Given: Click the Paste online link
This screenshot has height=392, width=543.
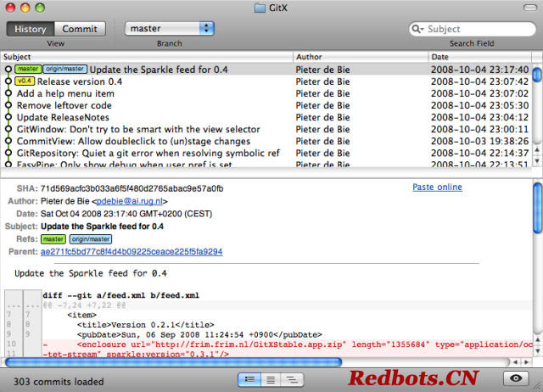Looking at the screenshot, I should 437,187.
